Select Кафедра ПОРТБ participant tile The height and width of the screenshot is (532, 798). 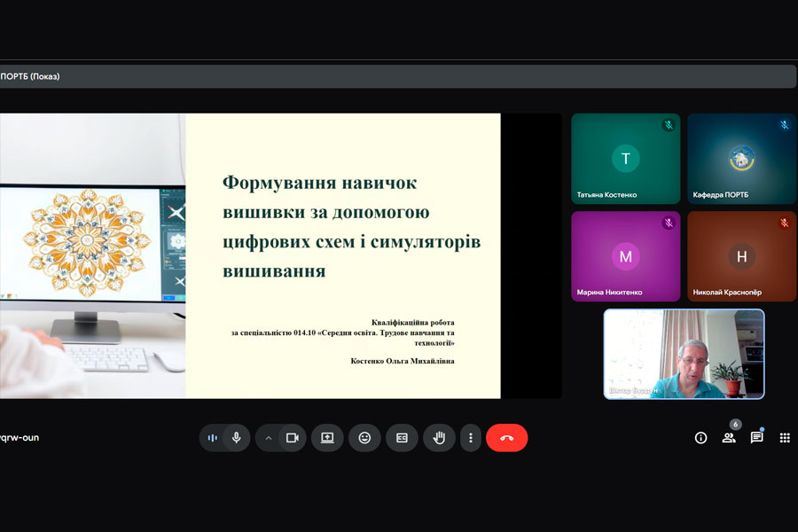[741, 159]
